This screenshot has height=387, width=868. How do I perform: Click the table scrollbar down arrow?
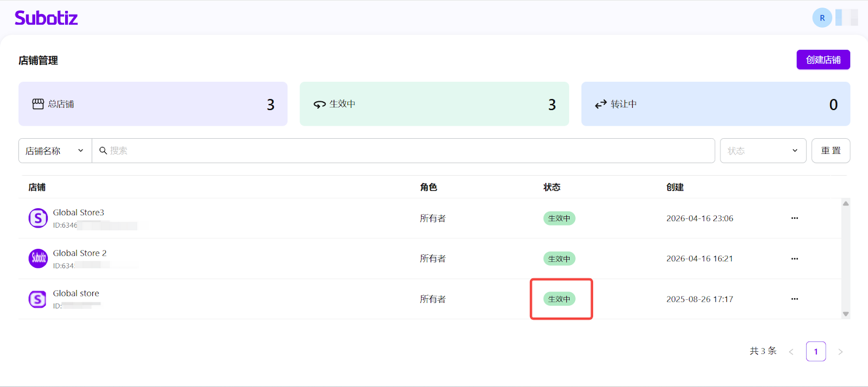[845, 314]
